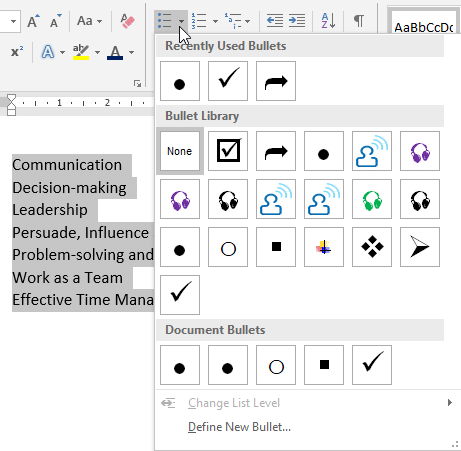Open the Font Color dropdown arrow
This screenshot has width=461, height=451.
132,52
